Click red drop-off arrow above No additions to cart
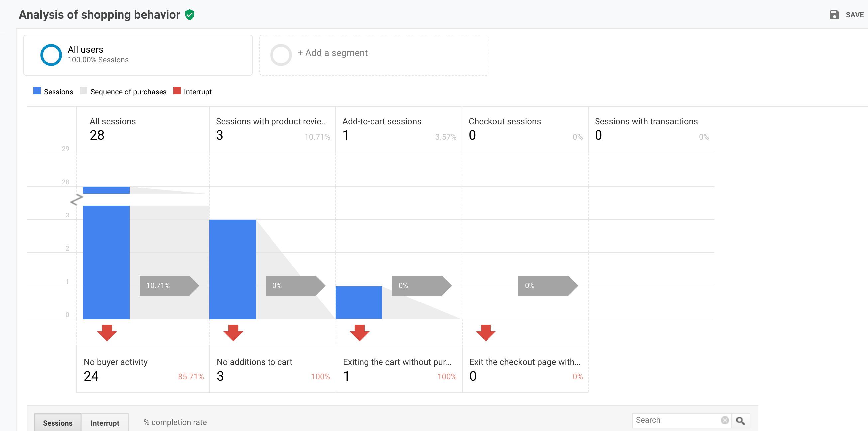Screen dimensions: 868x431 (x=233, y=333)
